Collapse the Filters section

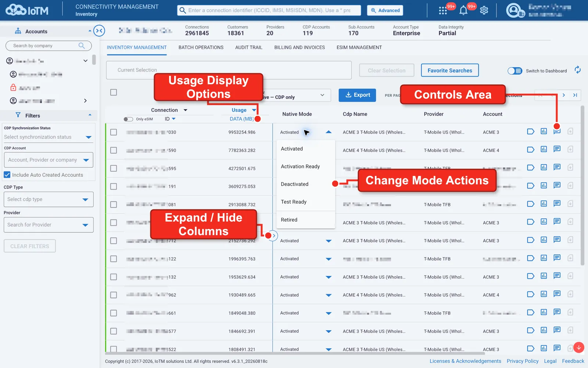coord(90,115)
